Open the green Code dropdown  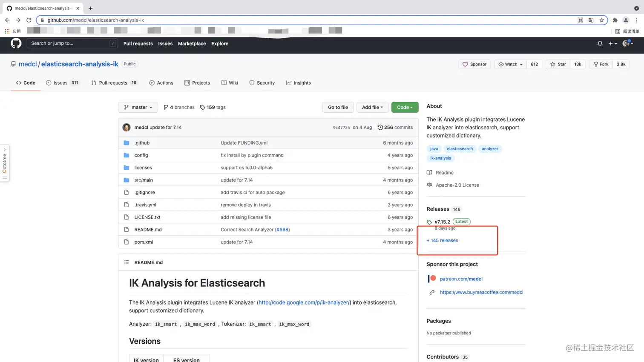tap(405, 107)
